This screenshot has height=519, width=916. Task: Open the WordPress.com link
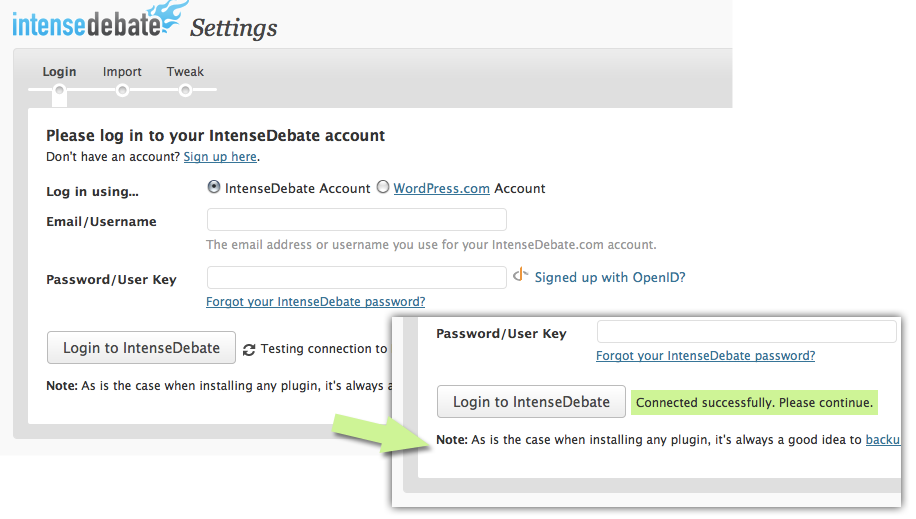coord(441,188)
